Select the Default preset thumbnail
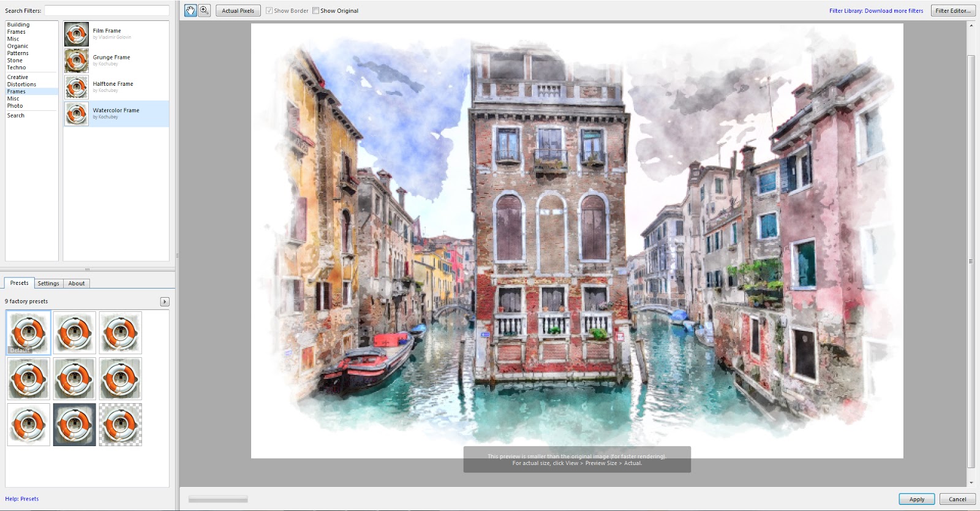The width and height of the screenshot is (980, 511). tap(29, 333)
